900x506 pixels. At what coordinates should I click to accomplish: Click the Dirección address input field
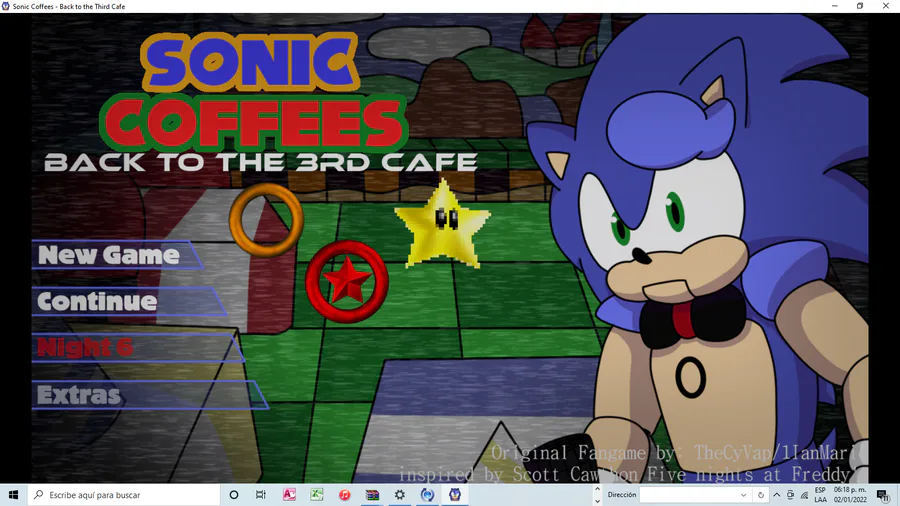(x=688, y=495)
